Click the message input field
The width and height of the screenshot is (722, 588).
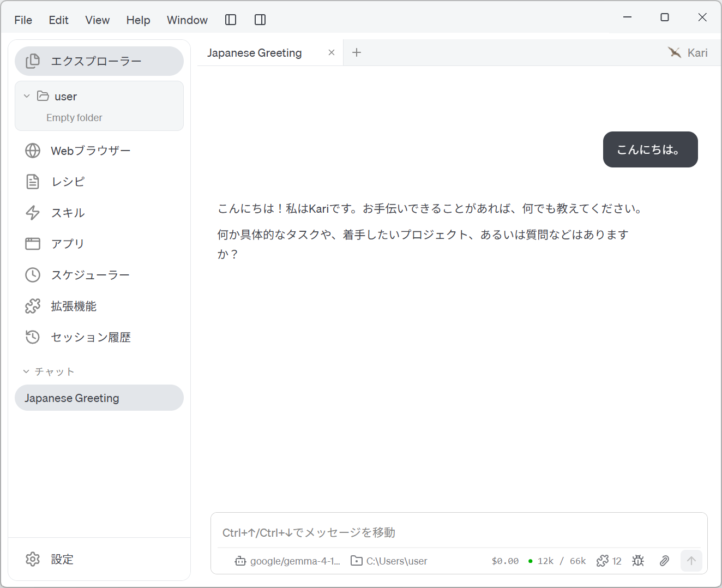point(459,532)
